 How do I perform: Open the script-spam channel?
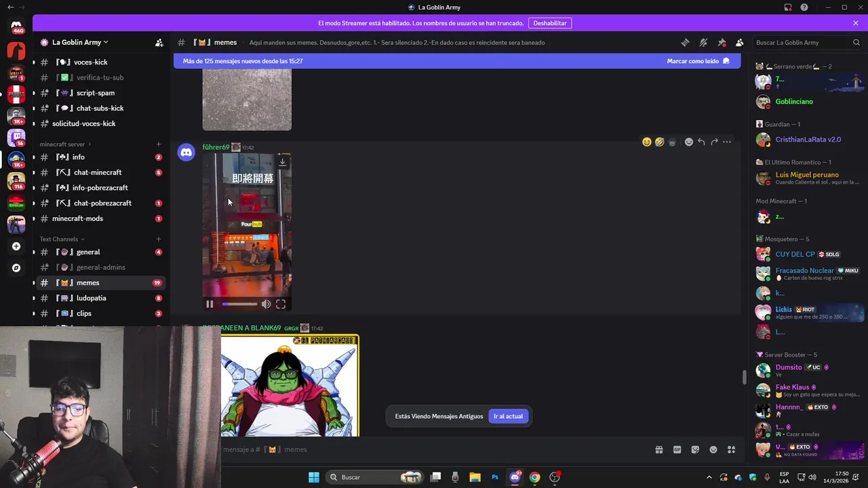(x=102, y=93)
